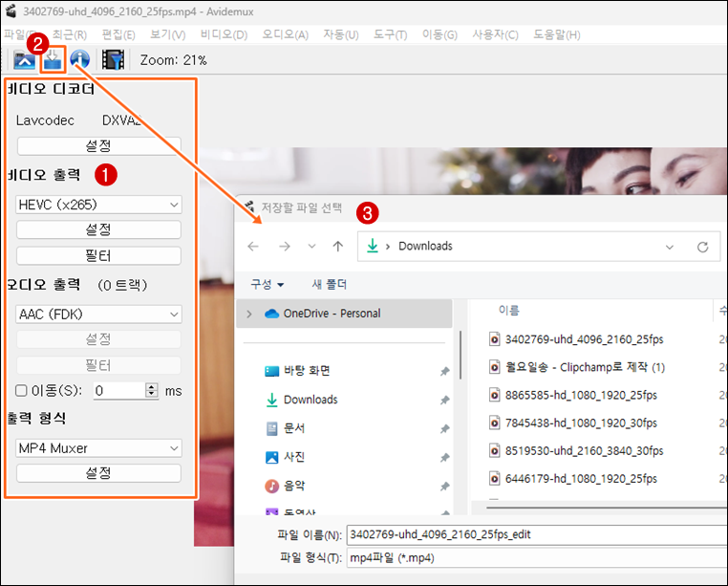Screen dimensions: 728x586
Task: Open recent locations chevron in dialog
Action: (312, 247)
